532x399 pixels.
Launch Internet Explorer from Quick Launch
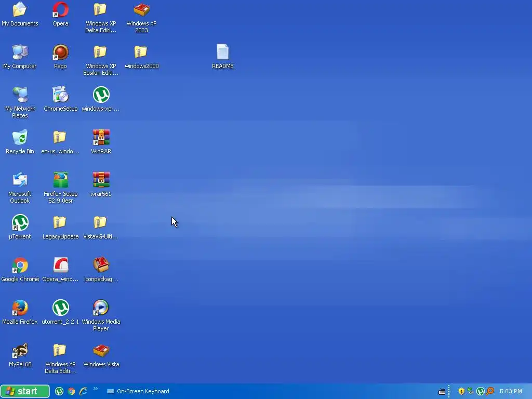(83, 391)
